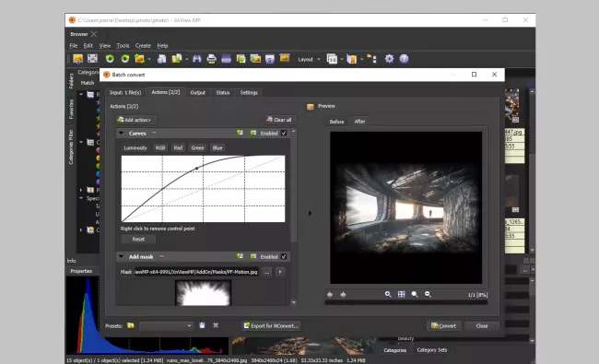Click the screen capture icon in toolbar
Screen dimensions: 599x364
270,58
